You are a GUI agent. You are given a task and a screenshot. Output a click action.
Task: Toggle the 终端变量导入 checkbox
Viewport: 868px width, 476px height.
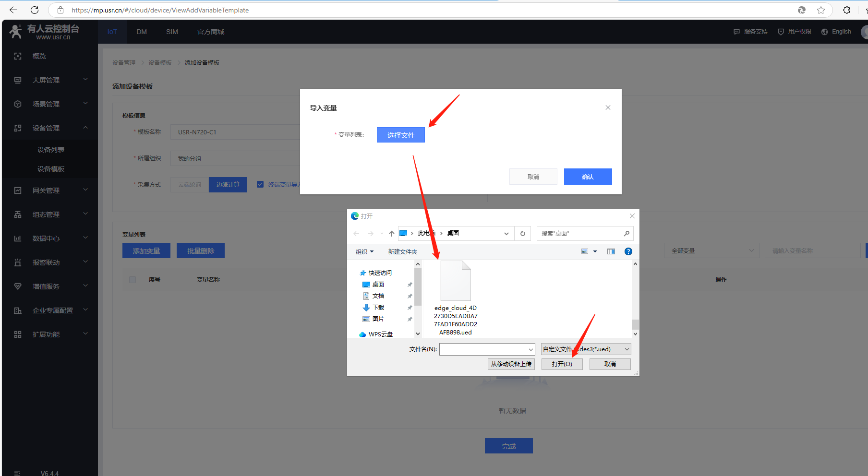pos(260,184)
